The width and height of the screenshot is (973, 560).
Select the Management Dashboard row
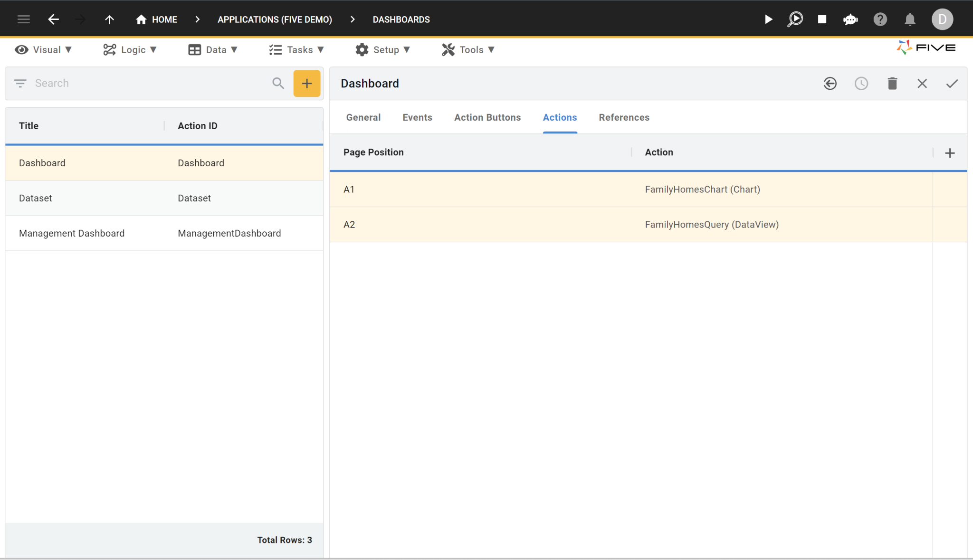pyautogui.click(x=72, y=233)
